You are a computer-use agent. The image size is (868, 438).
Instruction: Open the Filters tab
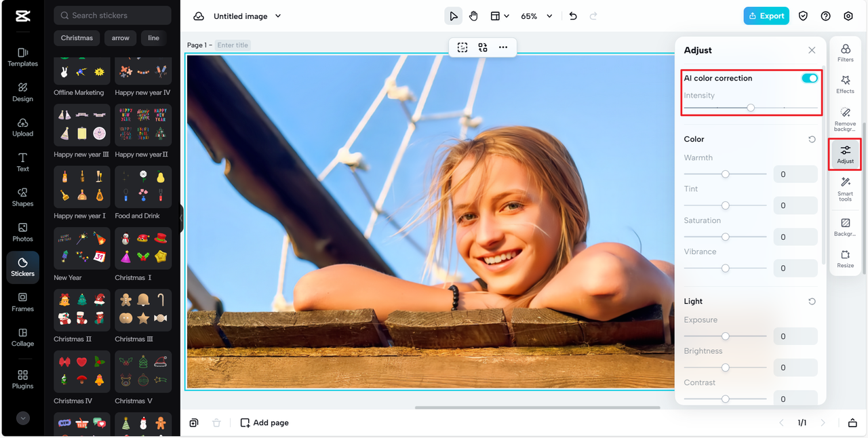[x=846, y=53]
